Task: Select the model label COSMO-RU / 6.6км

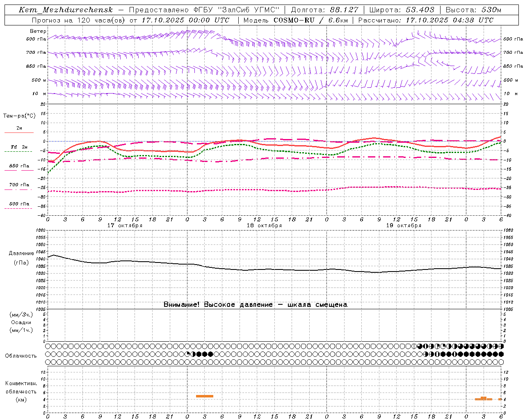Action: tap(311, 20)
